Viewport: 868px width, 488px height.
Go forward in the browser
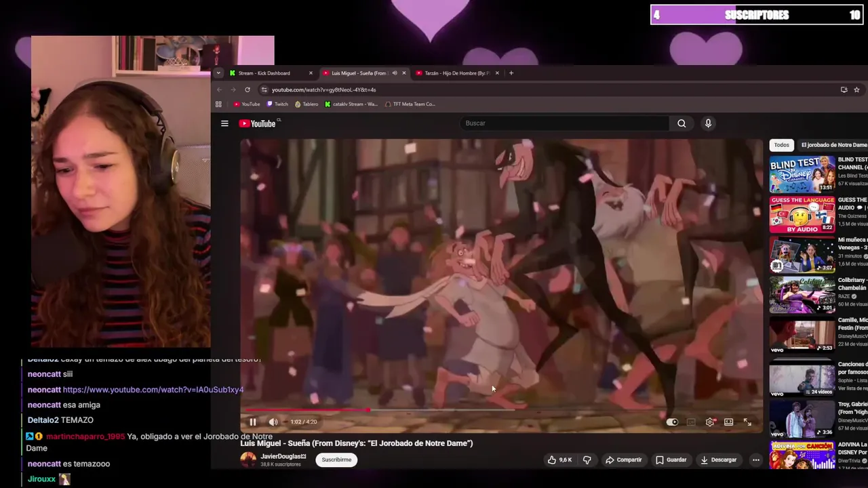coord(233,89)
